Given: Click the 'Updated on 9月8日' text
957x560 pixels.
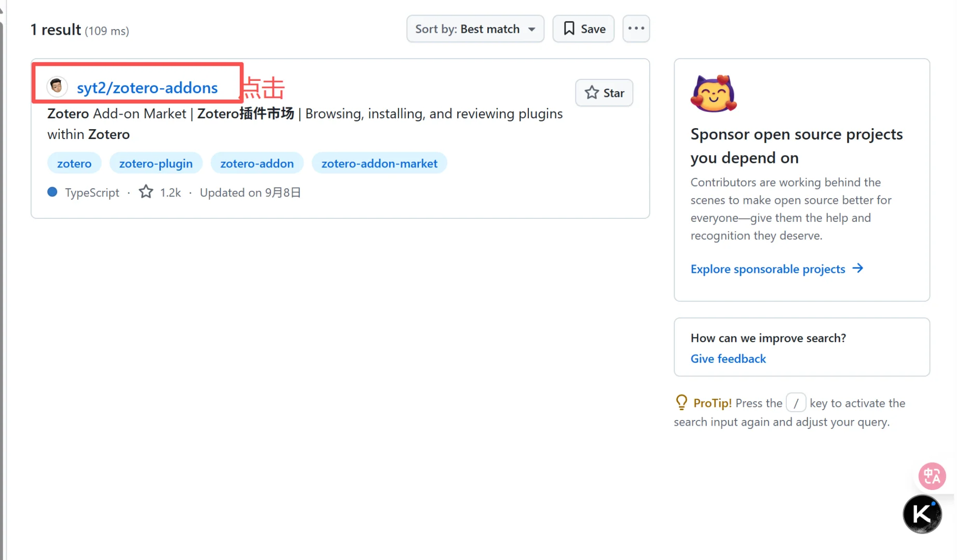Looking at the screenshot, I should tap(250, 192).
